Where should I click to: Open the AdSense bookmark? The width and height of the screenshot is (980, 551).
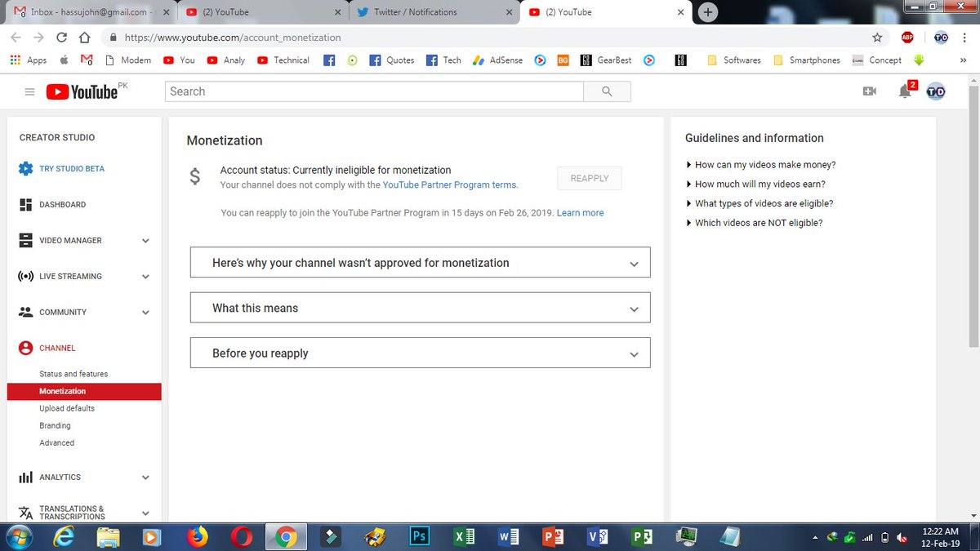point(497,60)
